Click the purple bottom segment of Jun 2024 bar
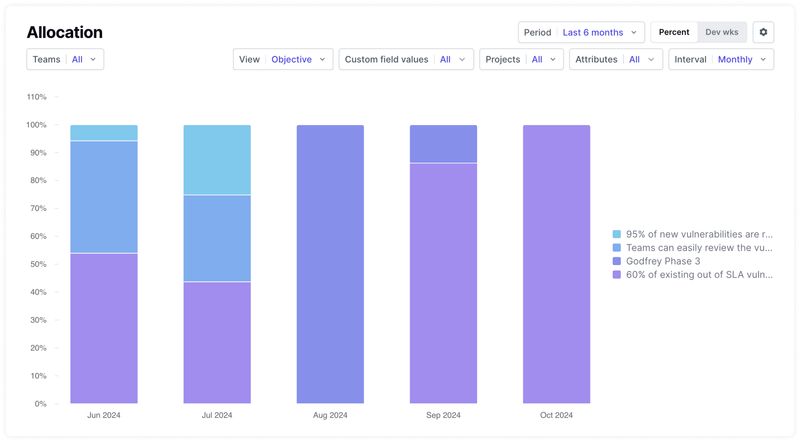The width and height of the screenshot is (800, 442). [x=104, y=328]
